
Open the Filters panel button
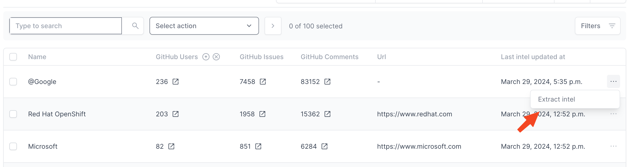597,26
